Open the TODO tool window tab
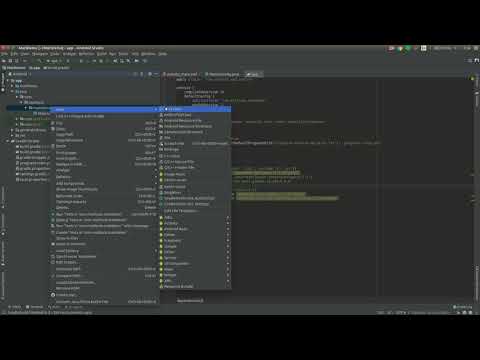480x360 pixels. tap(14, 307)
